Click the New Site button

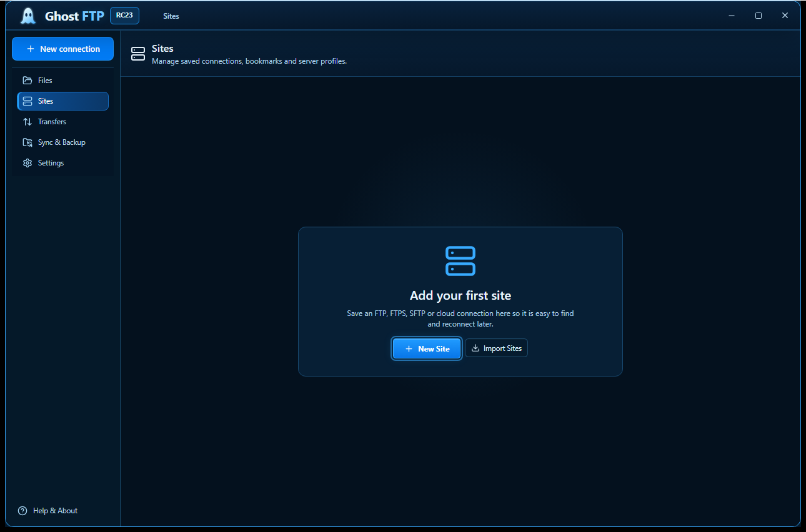click(427, 348)
